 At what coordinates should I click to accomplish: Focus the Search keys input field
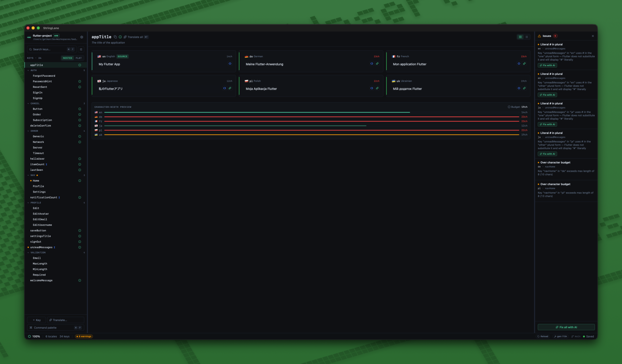(51, 49)
